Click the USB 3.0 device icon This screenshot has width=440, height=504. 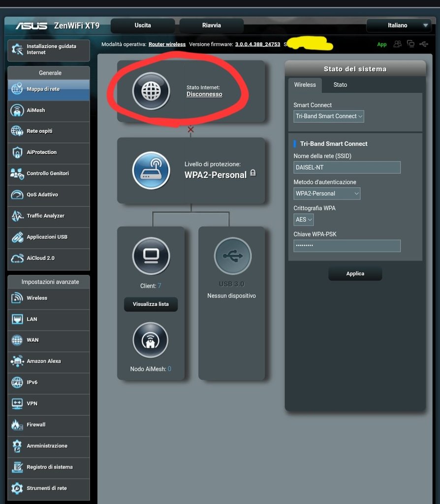click(x=232, y=256)
